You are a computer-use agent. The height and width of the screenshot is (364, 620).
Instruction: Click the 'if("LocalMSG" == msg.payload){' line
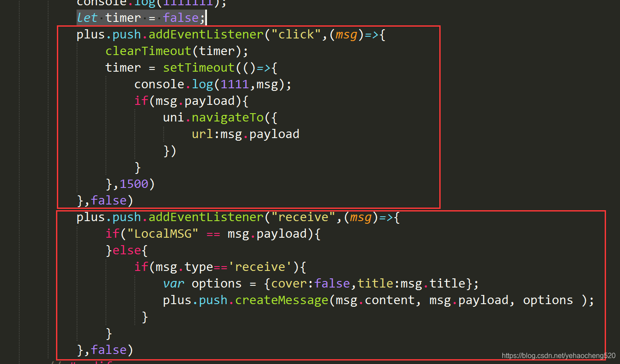(213, 234)
